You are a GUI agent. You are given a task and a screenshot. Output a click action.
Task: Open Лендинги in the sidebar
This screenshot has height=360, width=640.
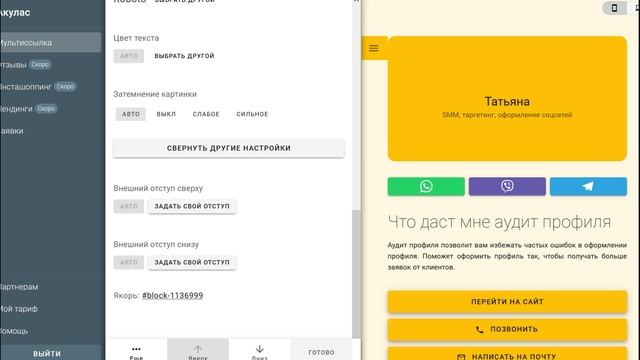[16, 109]
